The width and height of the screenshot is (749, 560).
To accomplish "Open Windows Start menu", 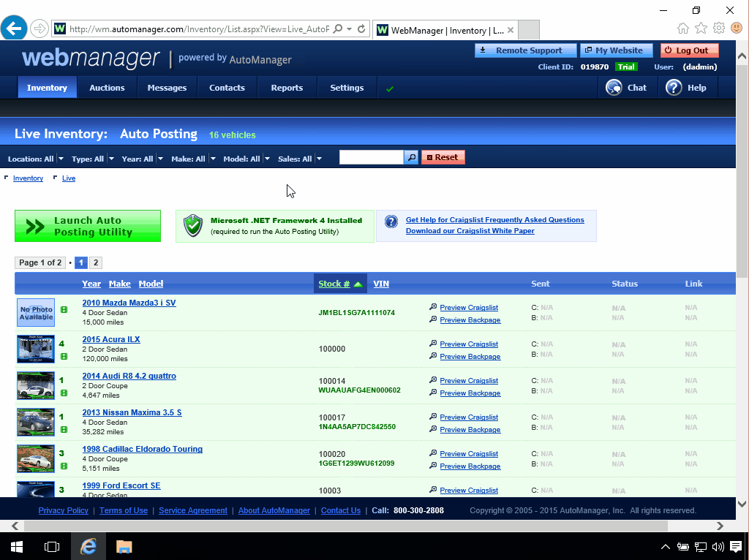I will pyautogui.click(x=17, y=547).
